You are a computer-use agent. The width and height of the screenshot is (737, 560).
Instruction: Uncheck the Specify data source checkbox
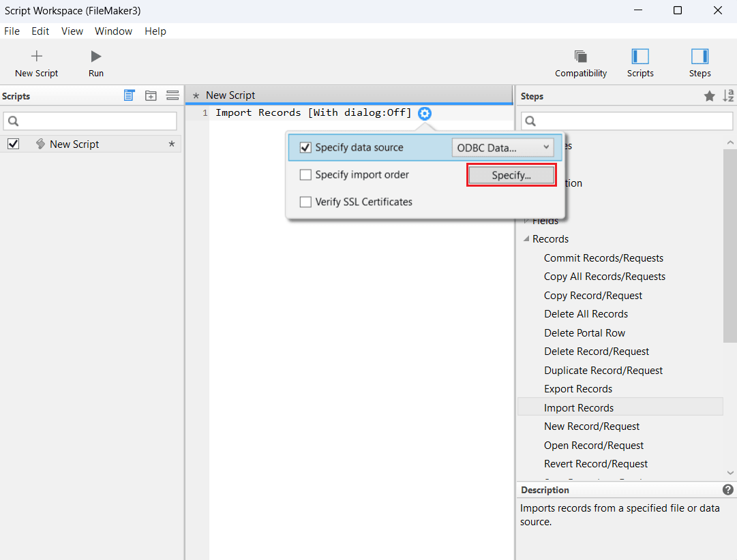click(305, 148)
